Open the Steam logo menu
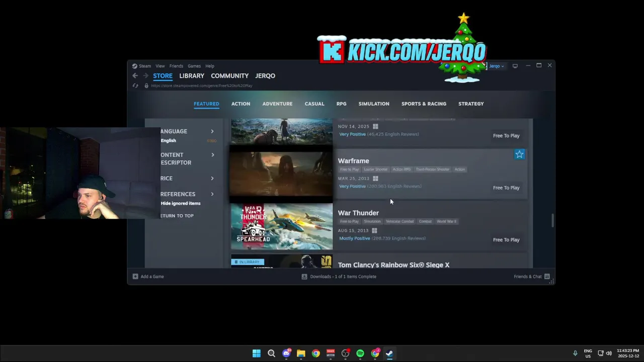This screenshot has width=644, height=362. [134, 66]
